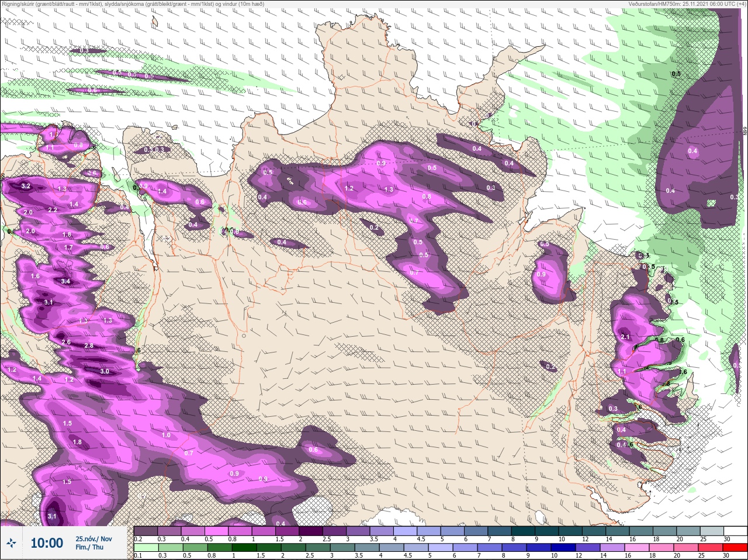This screenshot has height=560, width=748.
Task: Click the 3.0 precipitation value on the map
Action: click(105, 371)
